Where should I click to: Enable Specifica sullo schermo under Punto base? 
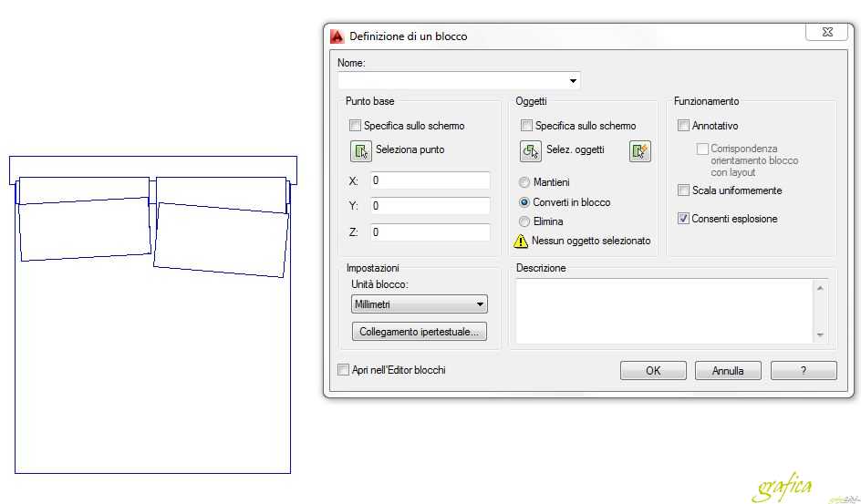pos(356,126)
